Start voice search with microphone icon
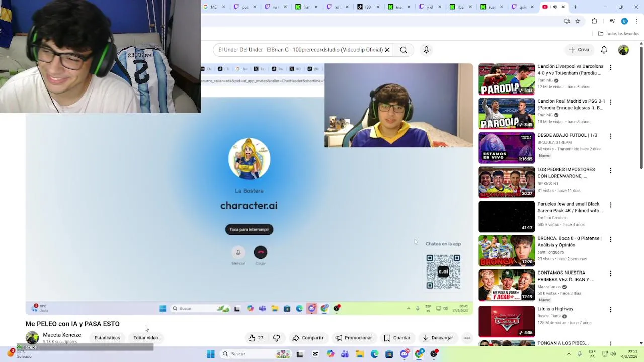The image size is (644, 362). pos(426,50)
